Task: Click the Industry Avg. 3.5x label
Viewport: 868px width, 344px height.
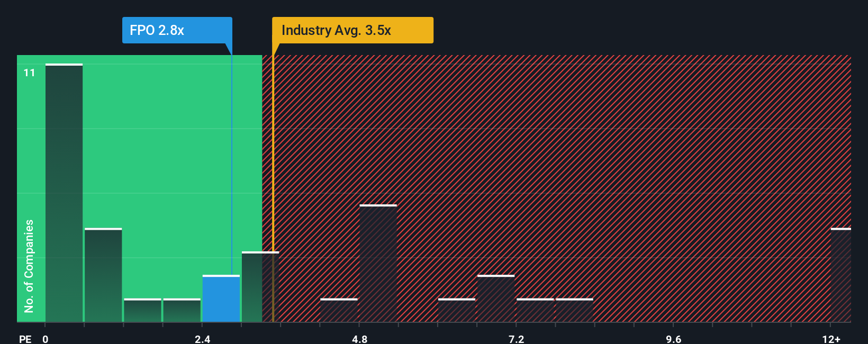Action: pos(352,30)
